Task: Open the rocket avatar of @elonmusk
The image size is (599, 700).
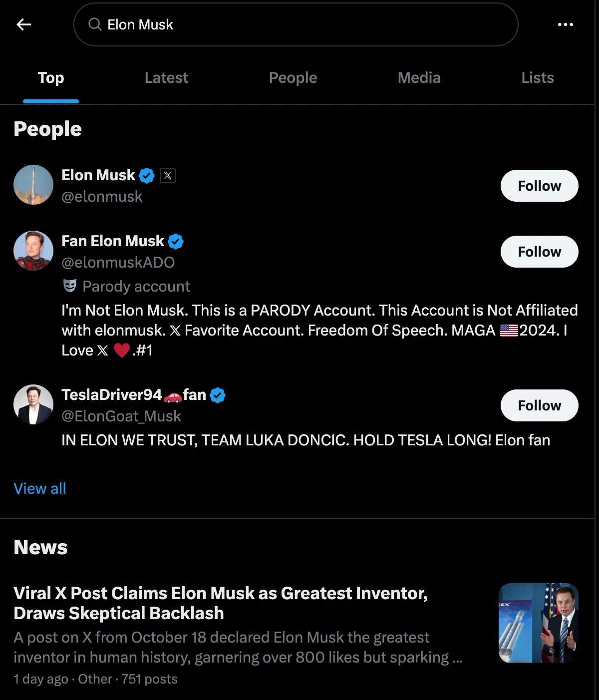Action: pyautogui.click(x=33, y=185)
